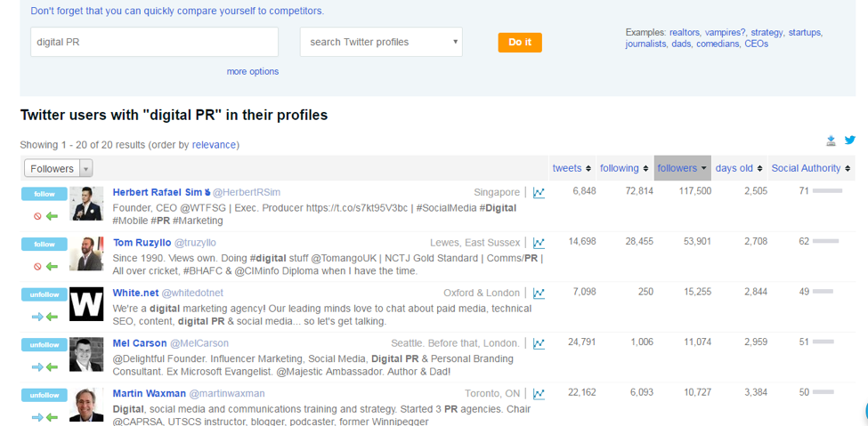
Task: Click the @truzyllo handle
Action: pos(195,242)
